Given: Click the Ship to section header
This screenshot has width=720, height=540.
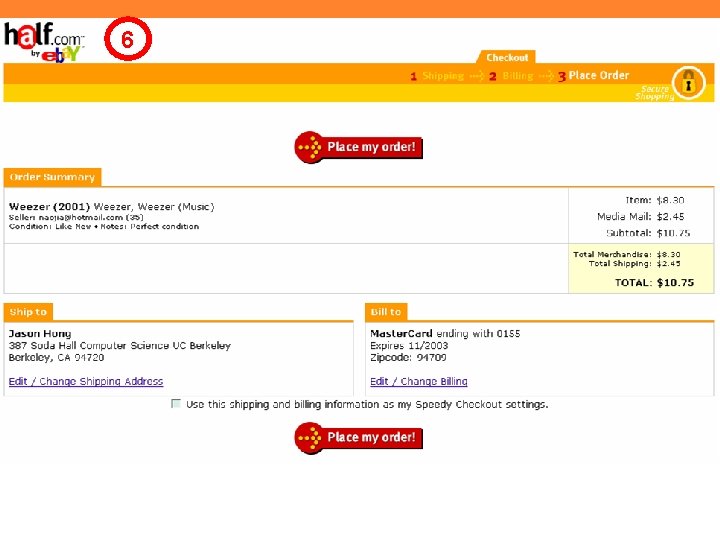Looking at the screenshot, I should (28, 312).
